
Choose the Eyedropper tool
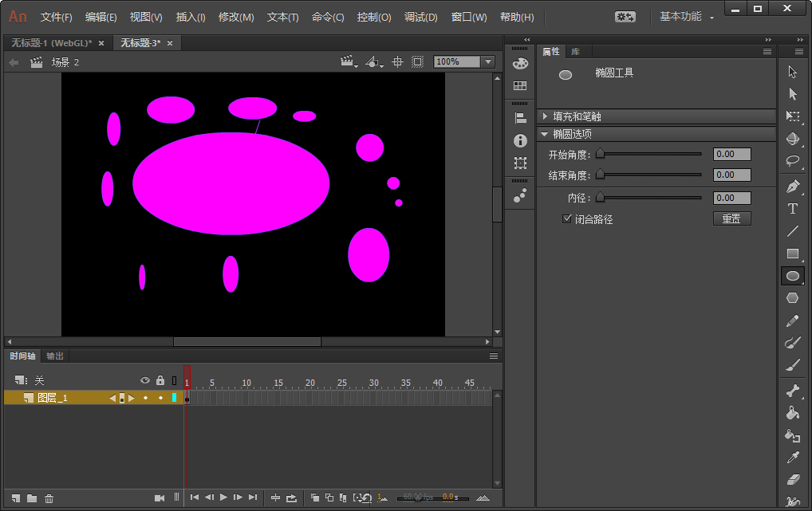(793, 458)
